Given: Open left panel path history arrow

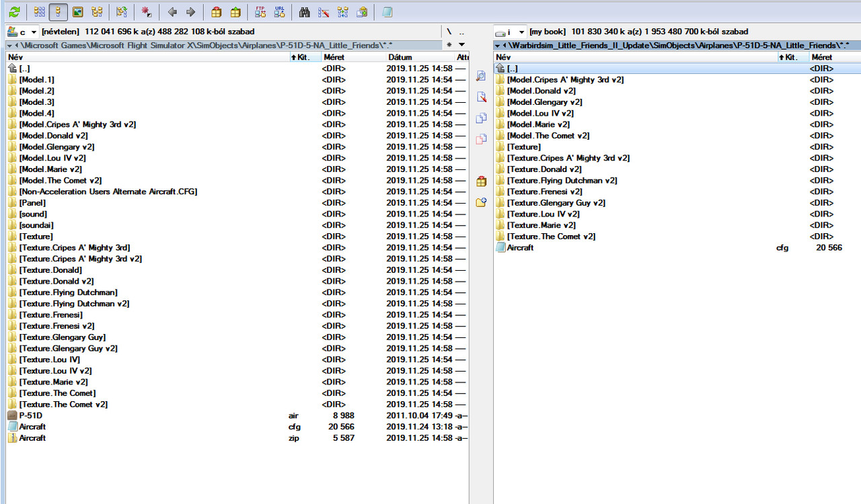Looking at the screenshot, I should [x=9, y=45].
